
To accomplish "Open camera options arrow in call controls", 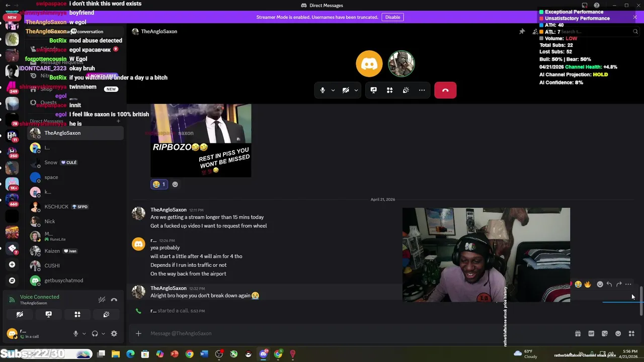I will (356, 90).
